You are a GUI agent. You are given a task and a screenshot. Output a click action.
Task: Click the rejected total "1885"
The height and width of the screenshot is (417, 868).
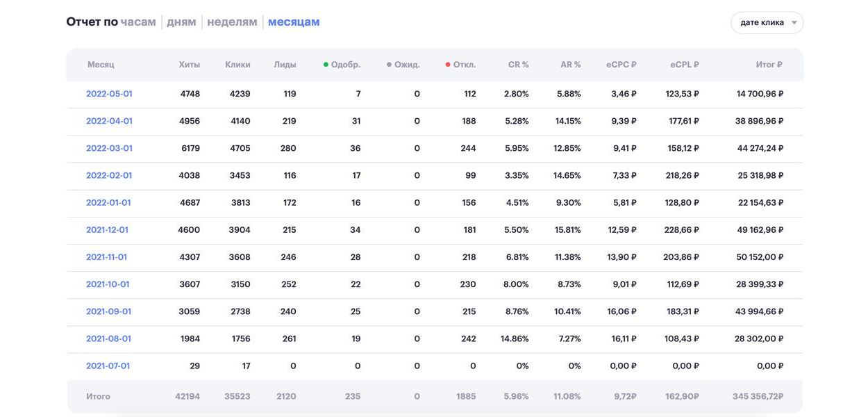click(466, 396)
